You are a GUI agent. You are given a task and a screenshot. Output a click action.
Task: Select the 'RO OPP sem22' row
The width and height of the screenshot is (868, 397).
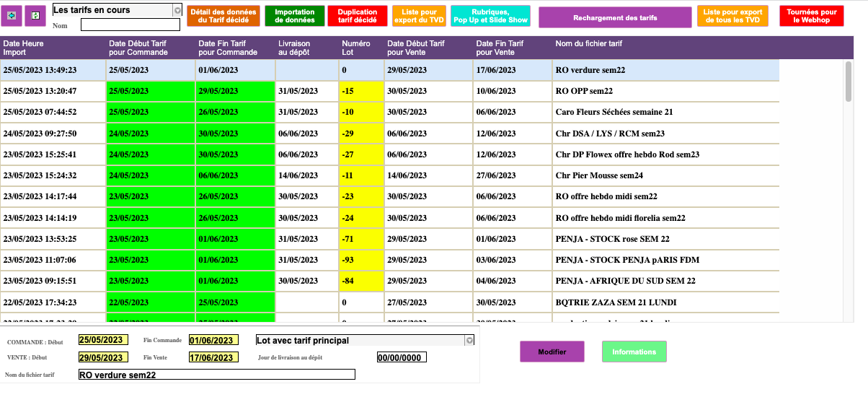(x=584, y=92)
